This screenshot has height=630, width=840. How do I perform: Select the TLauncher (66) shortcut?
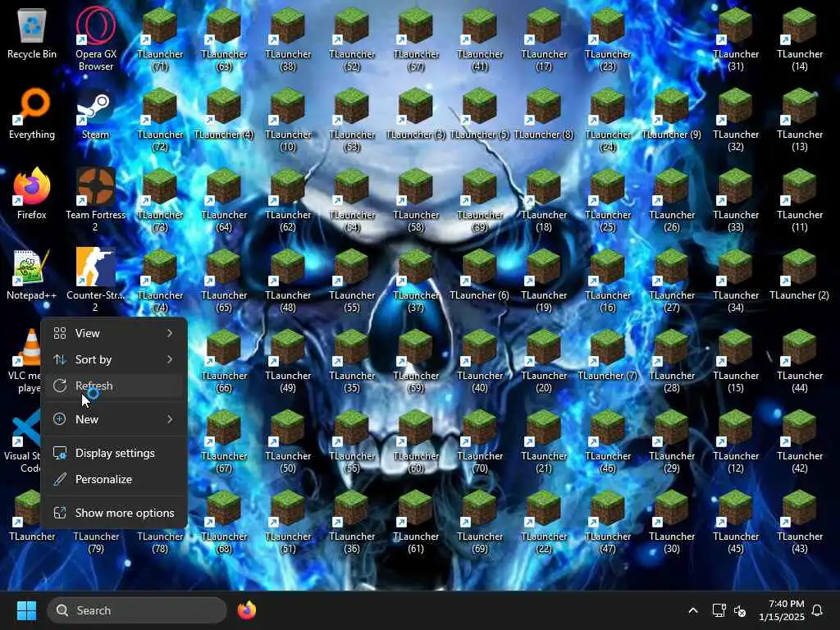pyautogui.click(x=224, y=361)
